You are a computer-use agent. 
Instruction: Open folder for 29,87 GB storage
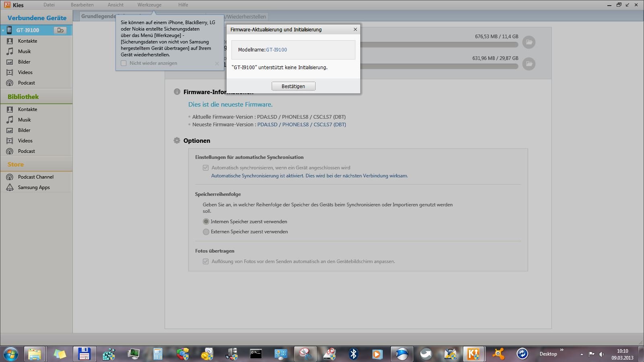coord(529,64)
